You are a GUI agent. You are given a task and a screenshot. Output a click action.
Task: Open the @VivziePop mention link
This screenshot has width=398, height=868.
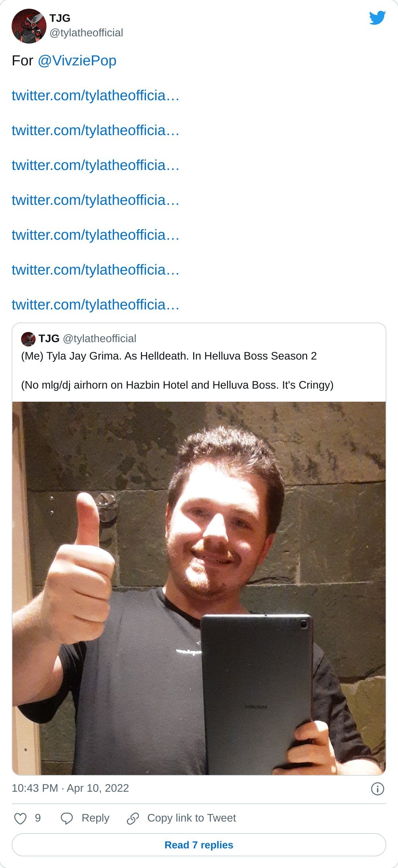[x=77, y=61]
